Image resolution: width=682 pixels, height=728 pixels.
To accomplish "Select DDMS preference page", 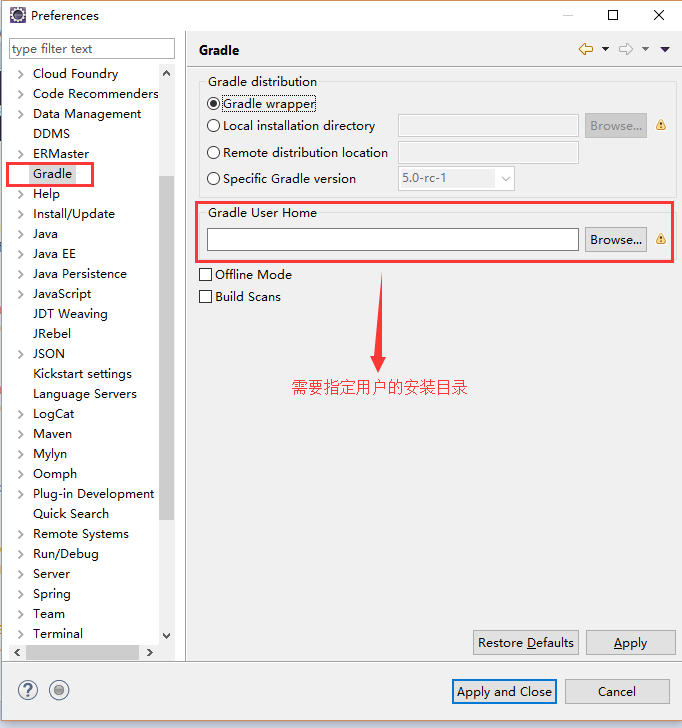I will [52, 134].
